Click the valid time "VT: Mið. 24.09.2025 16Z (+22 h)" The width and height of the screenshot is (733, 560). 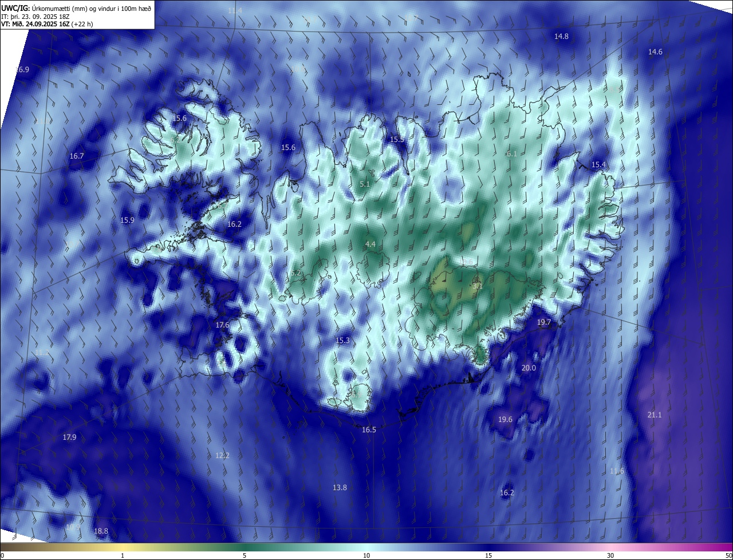coord(48,24)
